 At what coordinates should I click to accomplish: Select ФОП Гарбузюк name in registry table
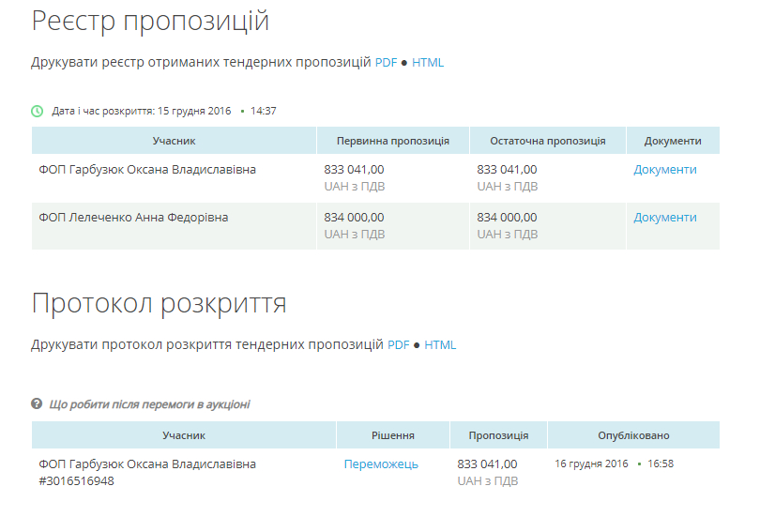[147, 170]
